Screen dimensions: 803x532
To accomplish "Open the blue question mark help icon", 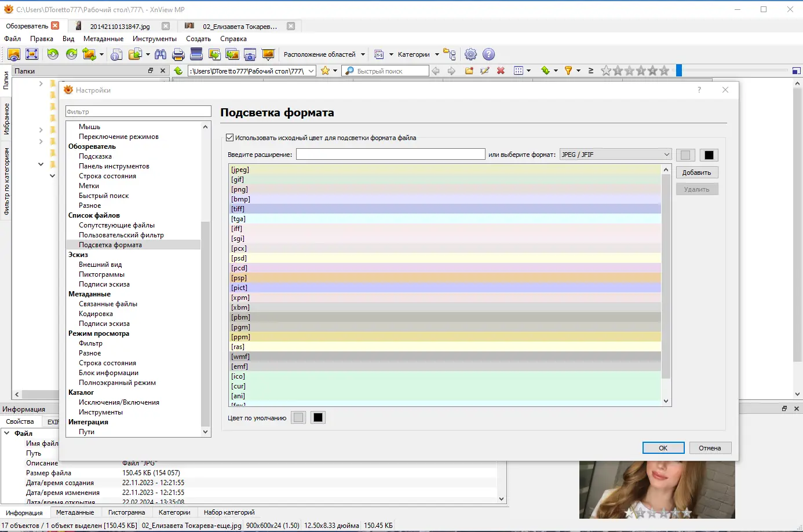I will click(x=488, y=54).
